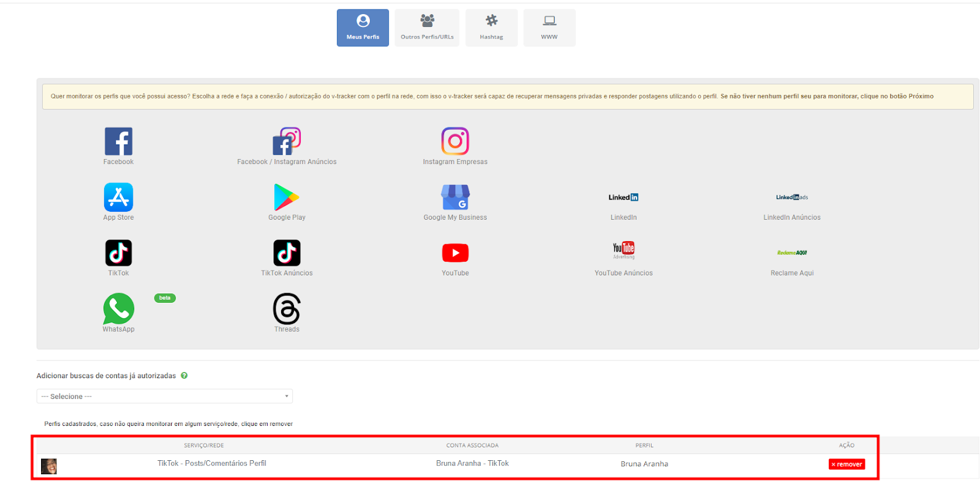Click the 'Google My Business' label text
Viewport: 980px width, 481px height.
coord(455,217)
